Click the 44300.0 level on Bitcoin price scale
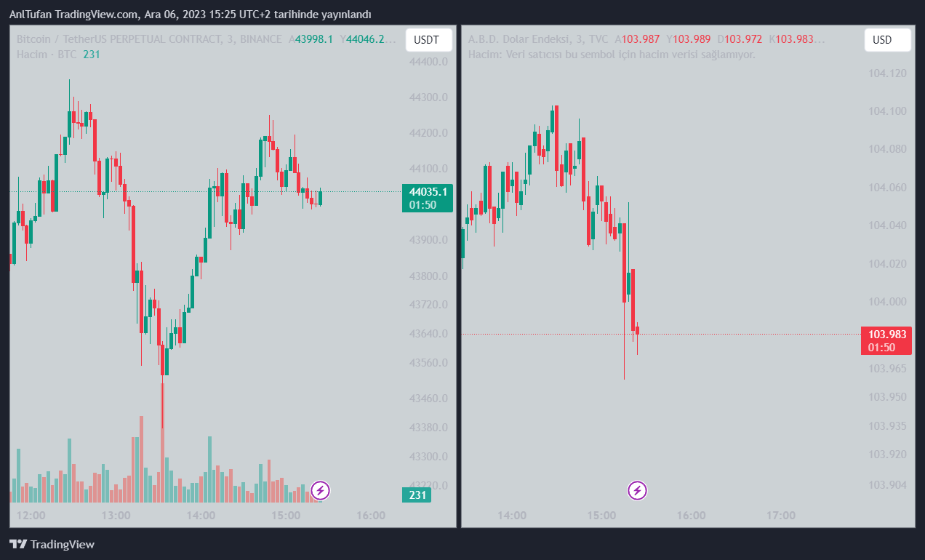Image resolution: width=925 pixels, height=560 pixels. click(428, 97)
